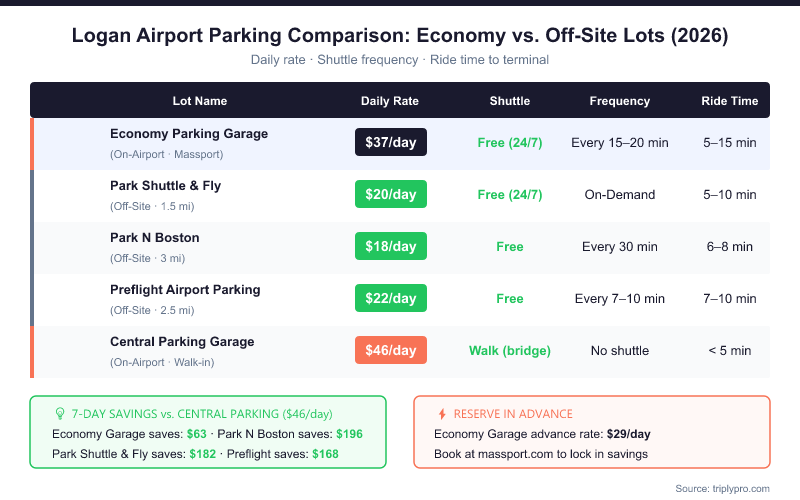Click the Lot Name column header
The height and width of the screenshot is (500, 800).
point(200,101)
